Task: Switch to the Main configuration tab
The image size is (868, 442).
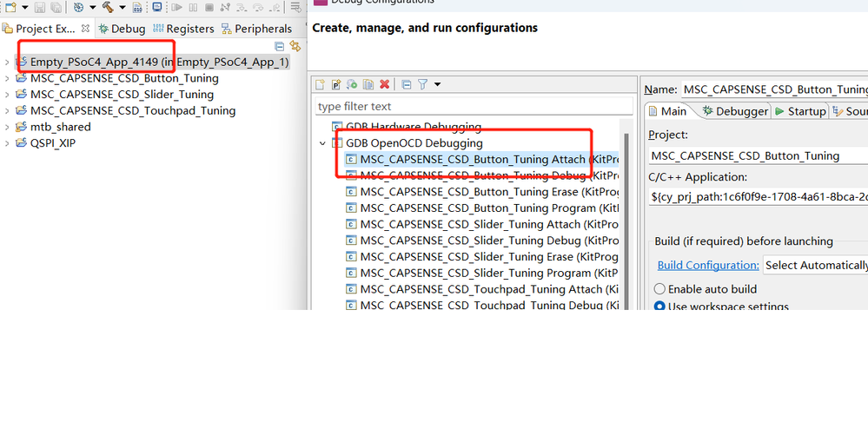Action: click(667, 111)
